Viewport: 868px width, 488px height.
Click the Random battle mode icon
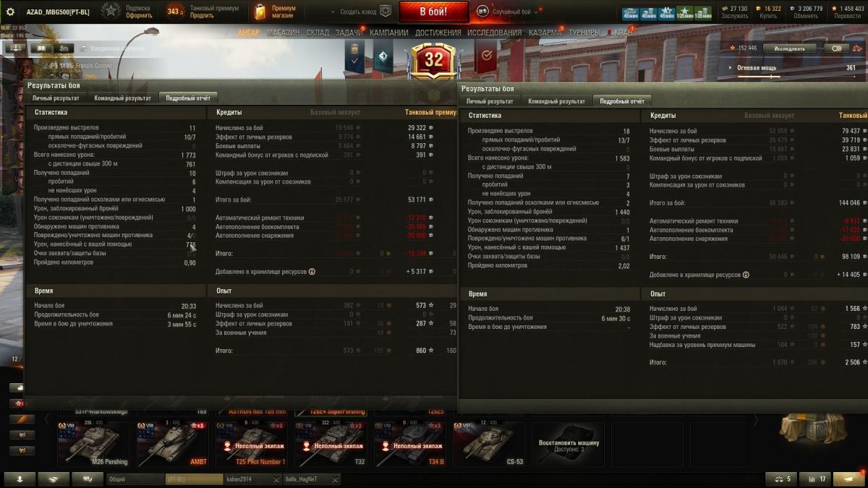482,12
